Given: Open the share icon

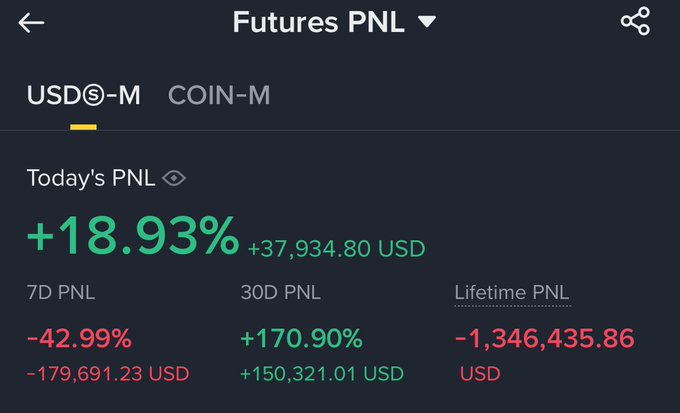Looking at the screenshot, I should tap(635, 22).
